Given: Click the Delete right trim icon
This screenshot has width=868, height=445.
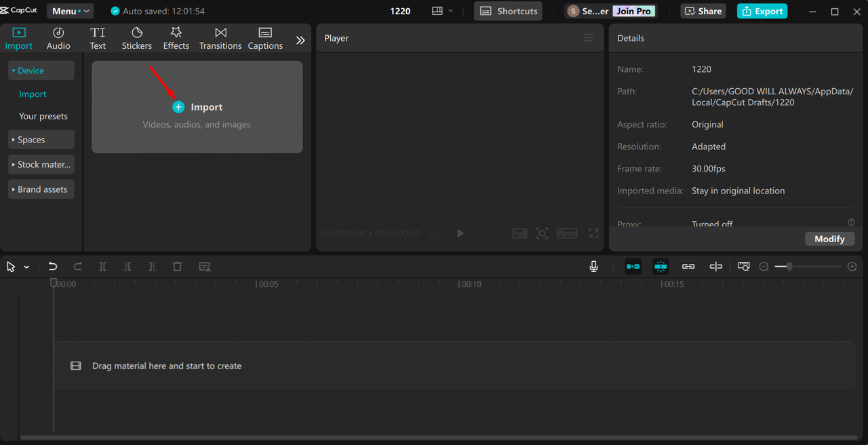Looking at the screenshot, I should tap(152, 267).
